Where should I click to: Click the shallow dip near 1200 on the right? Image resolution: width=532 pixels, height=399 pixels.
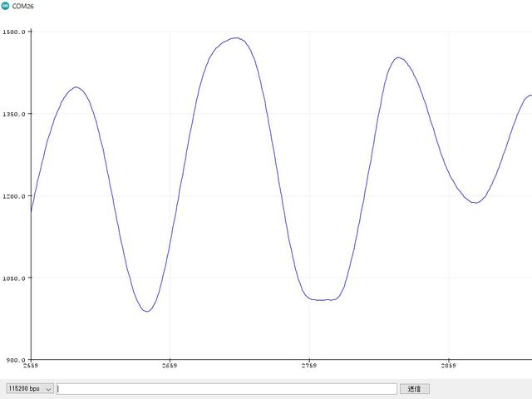pyautogui.click(x=475, y=202)
